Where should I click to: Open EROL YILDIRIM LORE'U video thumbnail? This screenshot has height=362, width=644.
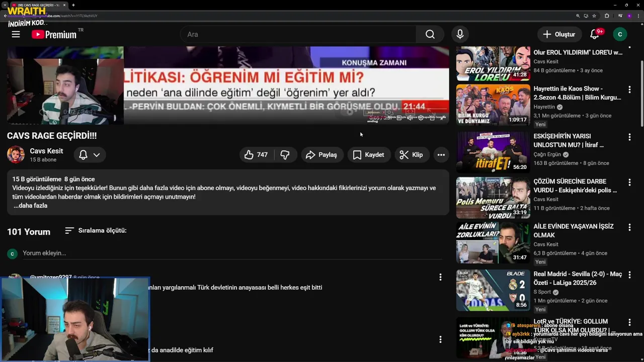[493, 63]
